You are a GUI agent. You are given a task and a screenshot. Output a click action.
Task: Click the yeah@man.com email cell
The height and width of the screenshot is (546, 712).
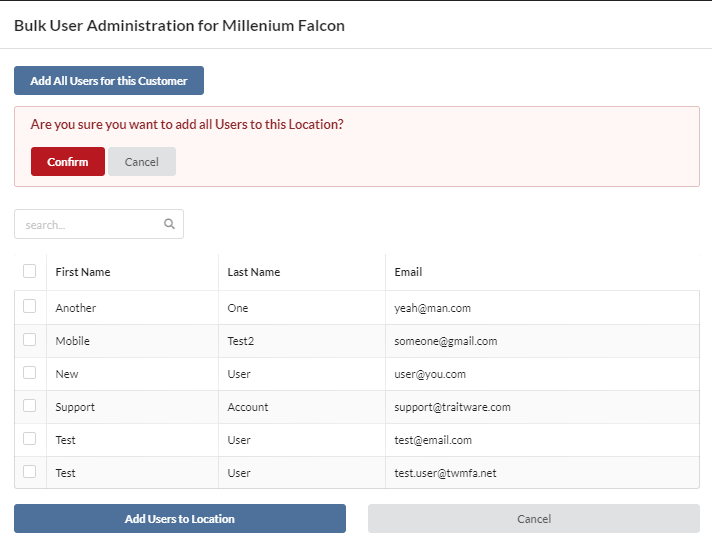tap(432, 308)
